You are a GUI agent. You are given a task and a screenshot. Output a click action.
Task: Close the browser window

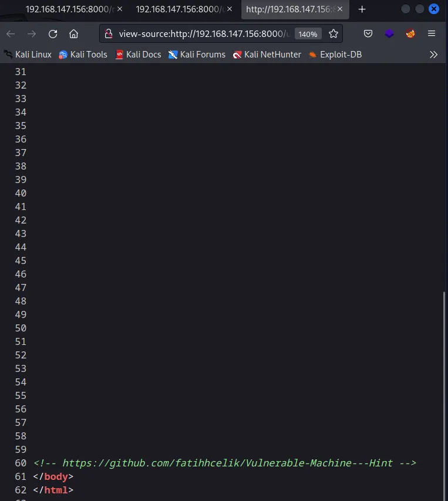433,9
